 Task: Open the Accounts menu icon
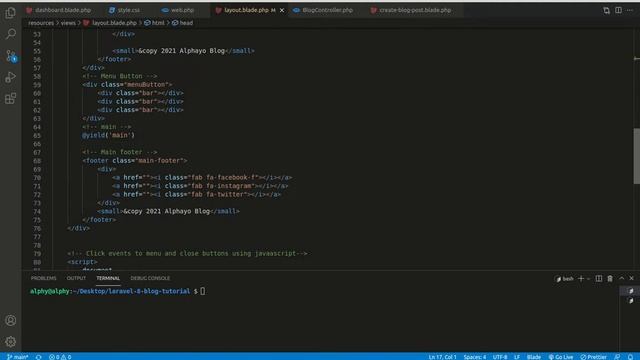11,320
